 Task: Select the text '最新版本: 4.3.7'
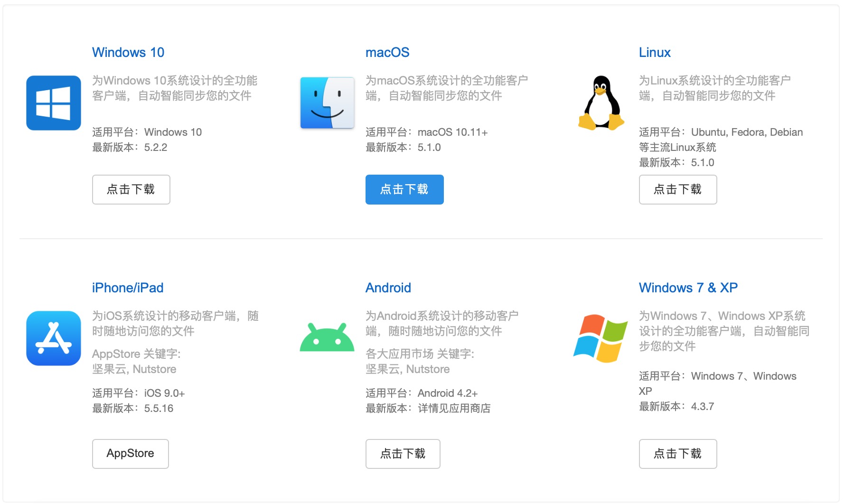pos(676,407)
